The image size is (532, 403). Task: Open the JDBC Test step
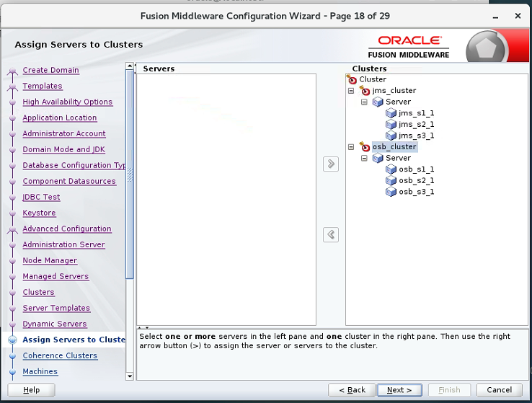coord(41,197)
